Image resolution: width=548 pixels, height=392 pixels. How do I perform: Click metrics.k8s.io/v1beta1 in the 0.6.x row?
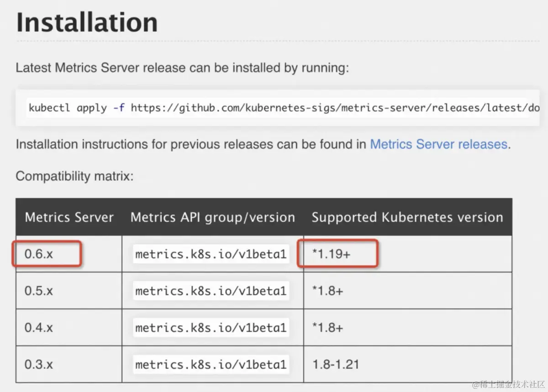tap(211, 254)
